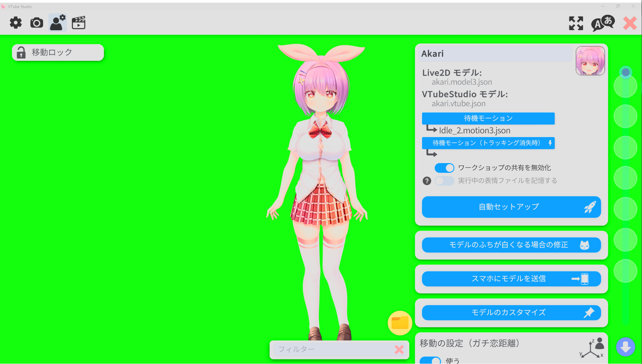Open VTube Studio settings with the gear icon
The height and width of the screenshot is (364, 642).
point(15,23)
